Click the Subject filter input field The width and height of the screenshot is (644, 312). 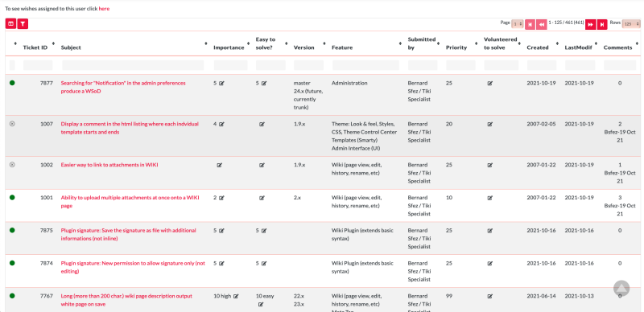[133, 65]
